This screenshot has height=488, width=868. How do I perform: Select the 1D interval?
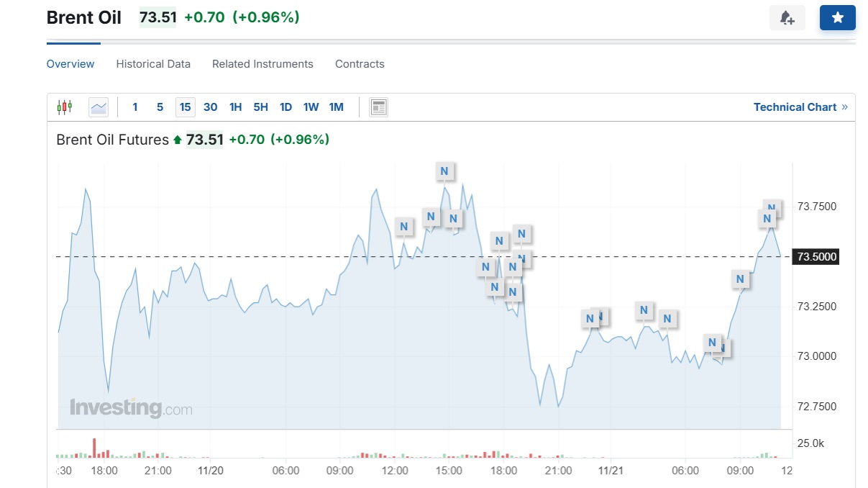tap(285, 107)
